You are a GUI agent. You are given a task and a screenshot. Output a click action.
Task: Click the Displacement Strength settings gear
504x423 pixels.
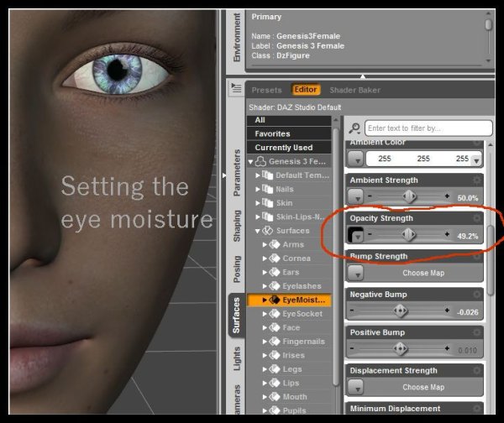pos(477,371)
